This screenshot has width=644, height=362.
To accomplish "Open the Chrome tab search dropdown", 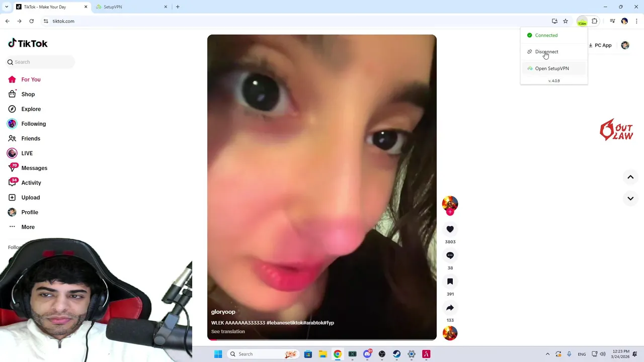I will coord(7,7).
